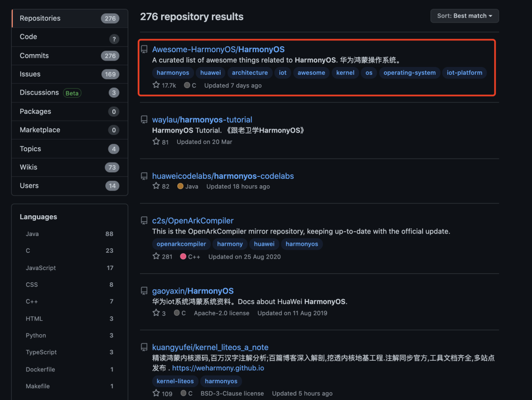Click the harmony topic tag

(230, 244)
